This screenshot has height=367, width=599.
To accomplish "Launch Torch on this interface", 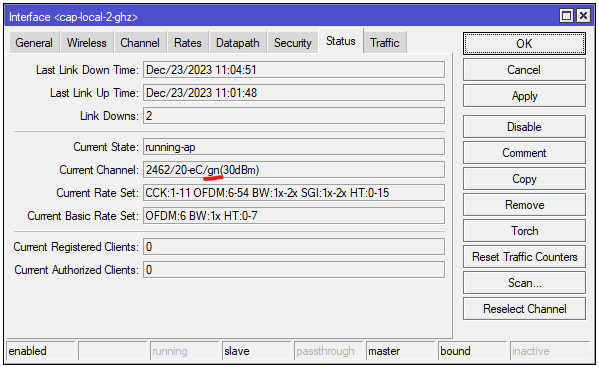I will coord(524,231).
